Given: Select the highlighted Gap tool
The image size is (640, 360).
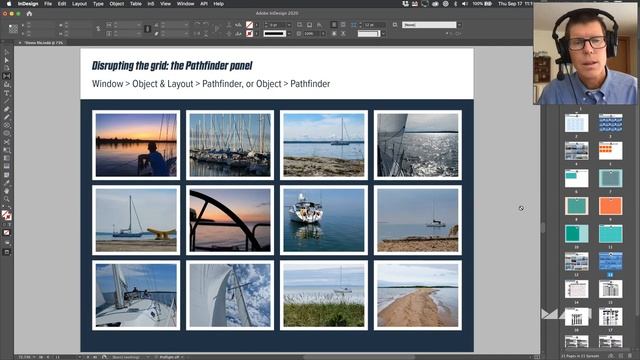Looking at the screenshot, I should (7, 76).
